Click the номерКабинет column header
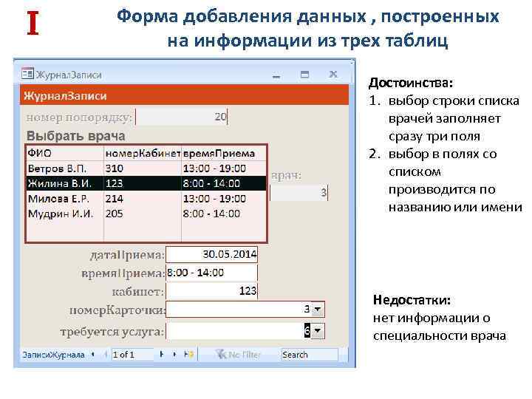The height and width of the screenshot is (399, 532). 143,154
